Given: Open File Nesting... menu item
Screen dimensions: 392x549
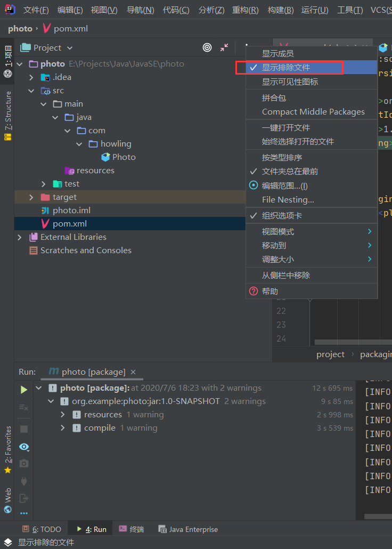Looking at the screenshot, I should (x=312, y=199).
